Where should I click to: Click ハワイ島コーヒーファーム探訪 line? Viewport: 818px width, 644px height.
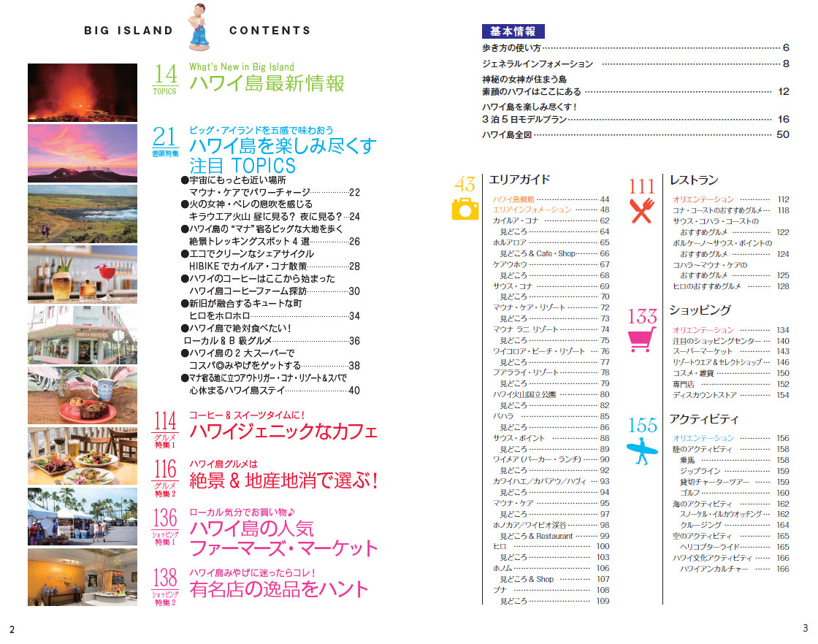pos(275,291)
